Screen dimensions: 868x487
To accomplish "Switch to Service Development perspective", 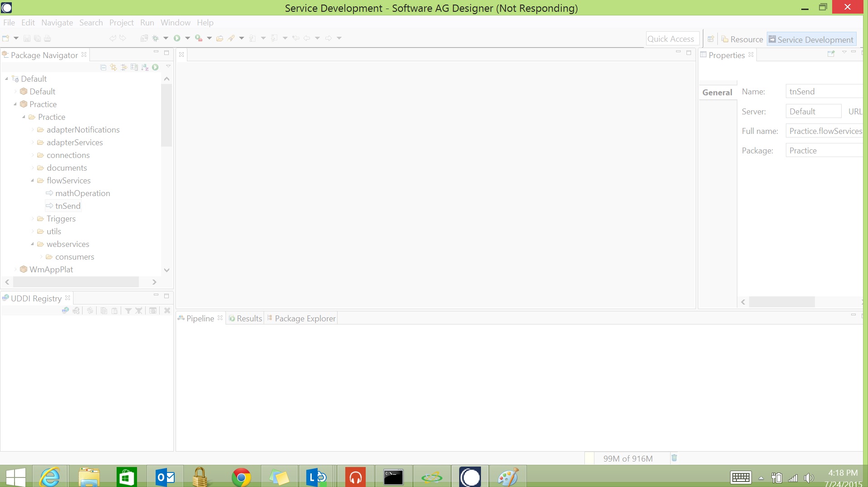I will (811, 39).
